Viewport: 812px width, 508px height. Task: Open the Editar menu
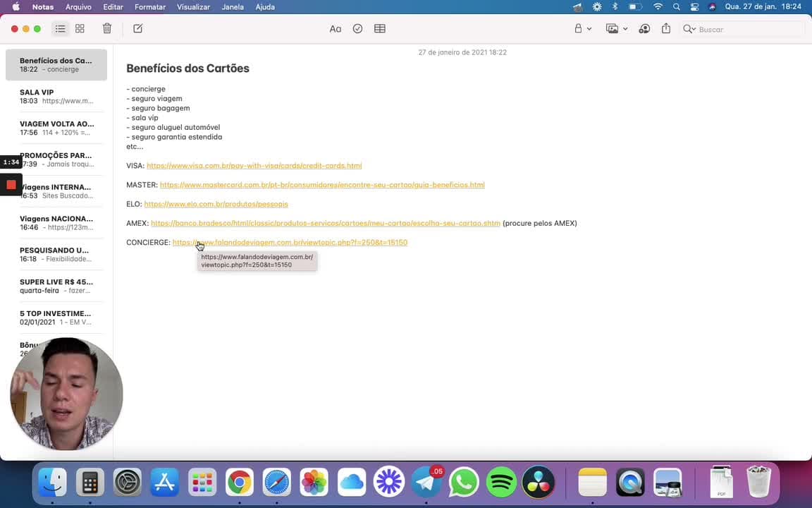[x=113, y=7]
